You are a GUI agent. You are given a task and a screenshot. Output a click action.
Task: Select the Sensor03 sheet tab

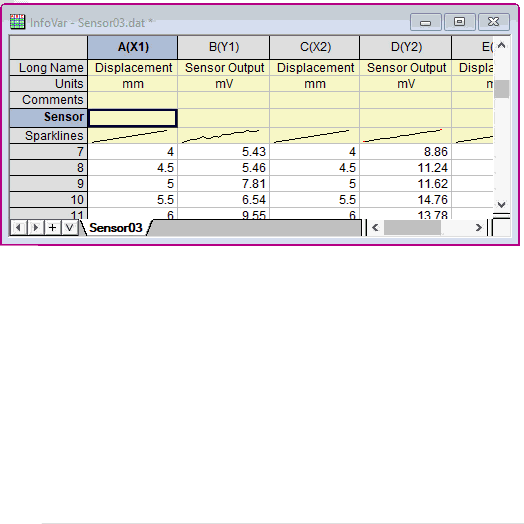[116, 228]
